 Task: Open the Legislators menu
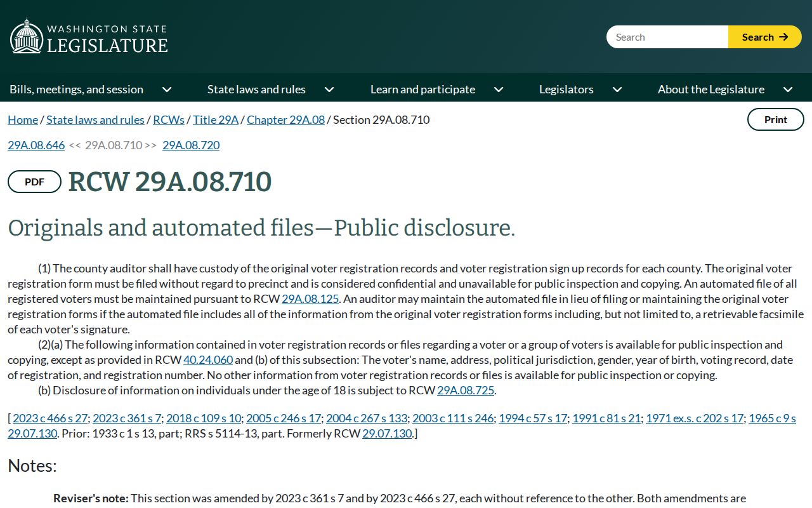[x=566, y=90]
